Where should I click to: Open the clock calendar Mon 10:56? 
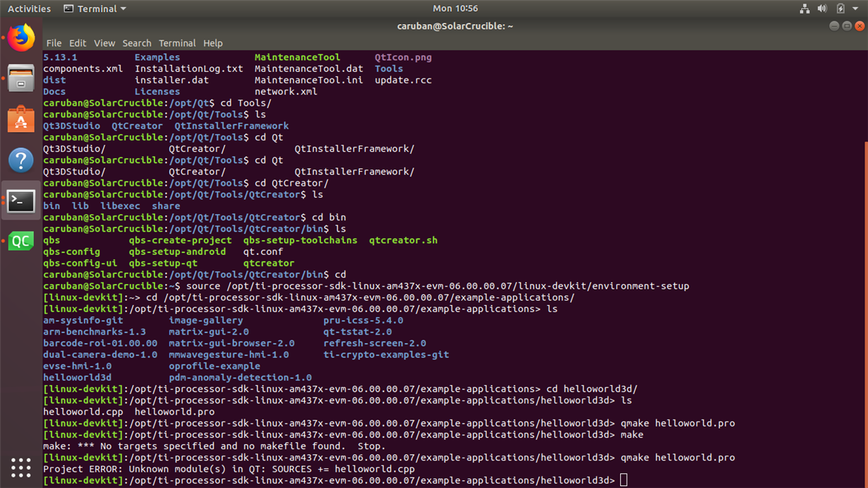pyautogui.click(x=455, y=8)
